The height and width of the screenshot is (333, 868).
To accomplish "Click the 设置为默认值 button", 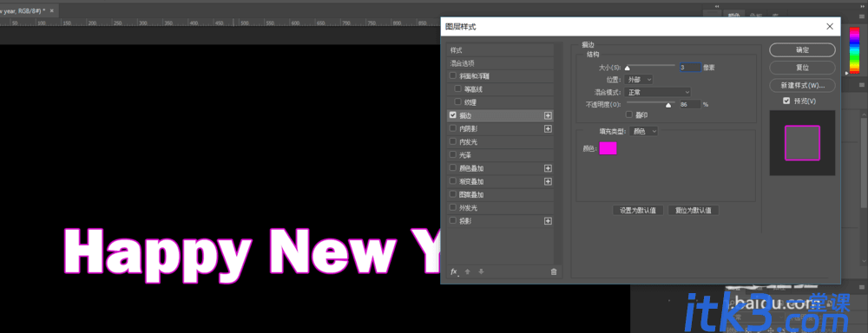I will [x=638, y=210].
